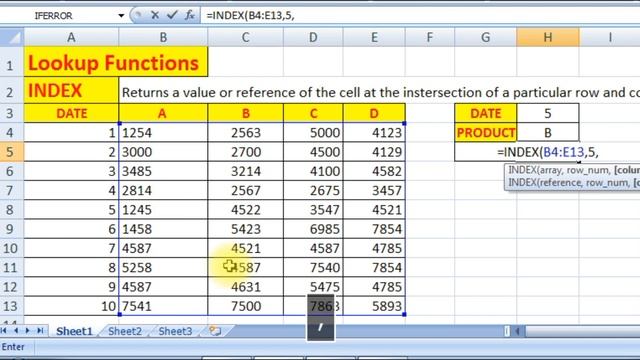640x360 pixels.
Task: Click the PRODUCT label cell
Action: [x=486, y=133]
